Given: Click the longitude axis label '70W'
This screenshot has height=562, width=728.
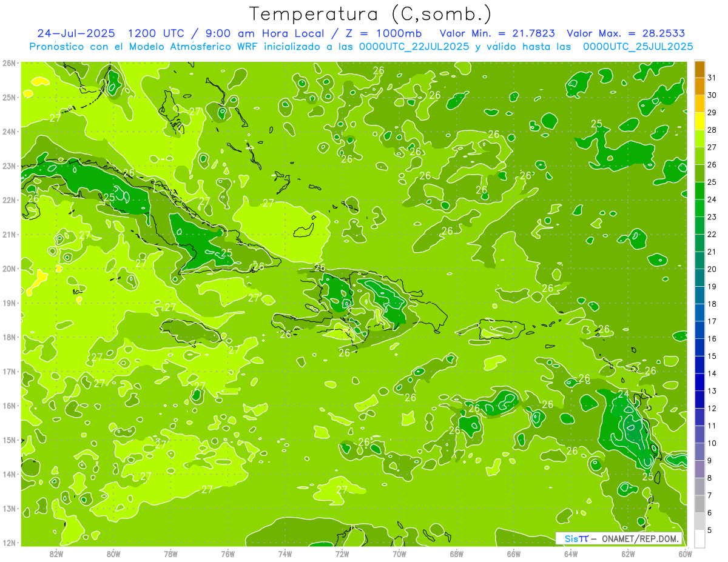Looking at the screenshot, I should 399,554.
